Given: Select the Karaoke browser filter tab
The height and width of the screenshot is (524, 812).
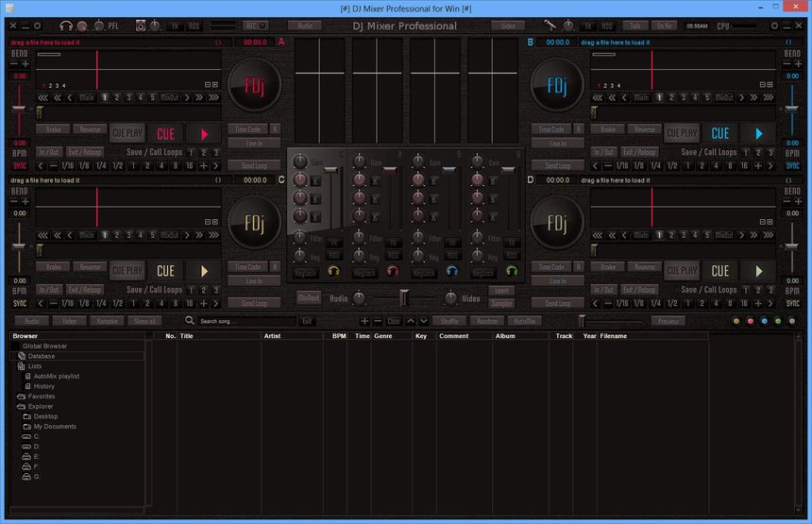Looking at the screenshot, I should 107,321.
